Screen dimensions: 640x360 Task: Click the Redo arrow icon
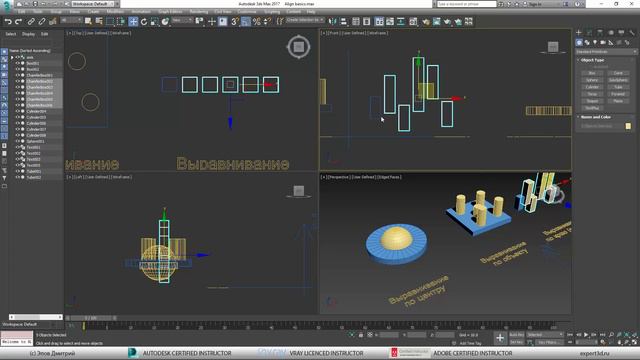(18, 22)
